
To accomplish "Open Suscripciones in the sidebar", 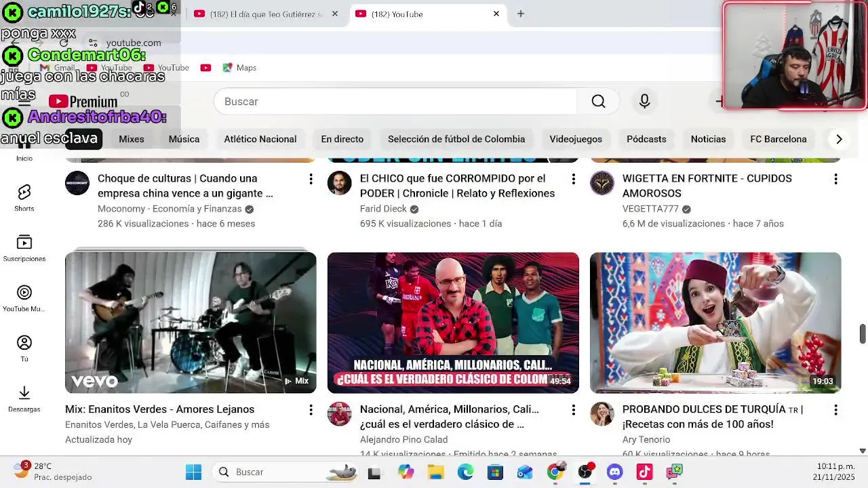I will click(x=24, y=247).
